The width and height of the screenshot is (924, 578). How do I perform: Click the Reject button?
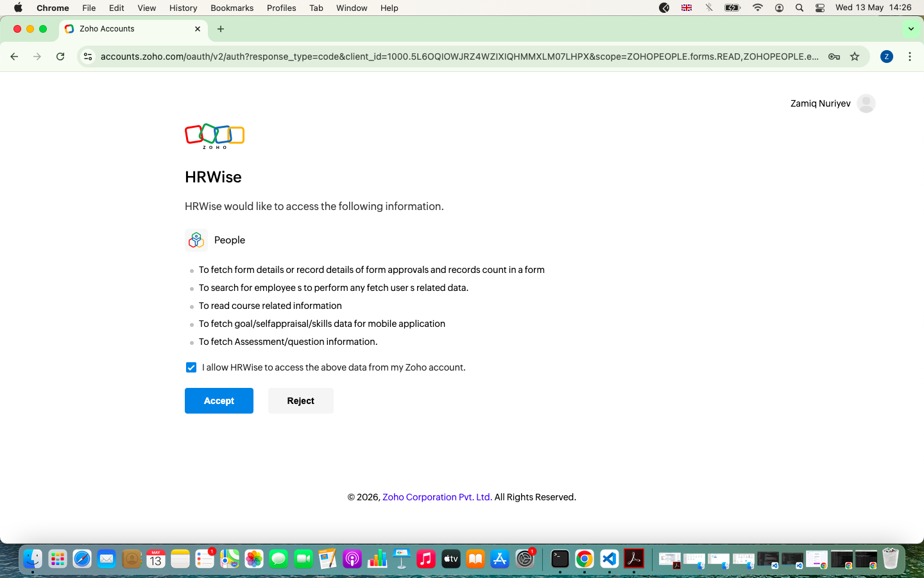tap(301, 401)
